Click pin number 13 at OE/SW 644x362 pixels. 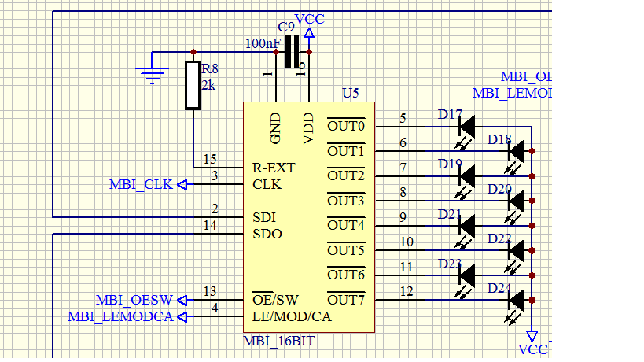click(x=210, y=291)
